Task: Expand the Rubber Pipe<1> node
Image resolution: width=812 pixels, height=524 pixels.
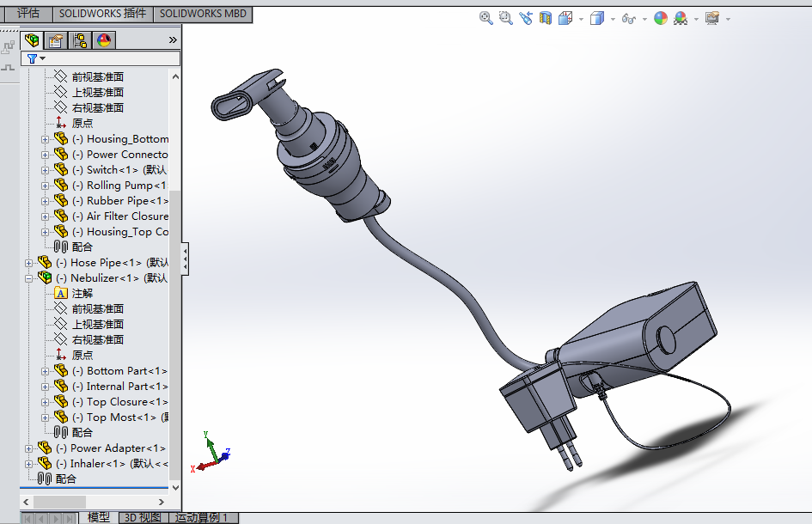Action: (45, 201)
